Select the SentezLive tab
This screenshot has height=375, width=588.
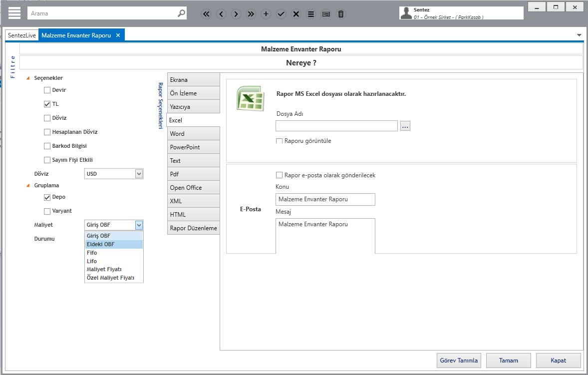point(22,35)
